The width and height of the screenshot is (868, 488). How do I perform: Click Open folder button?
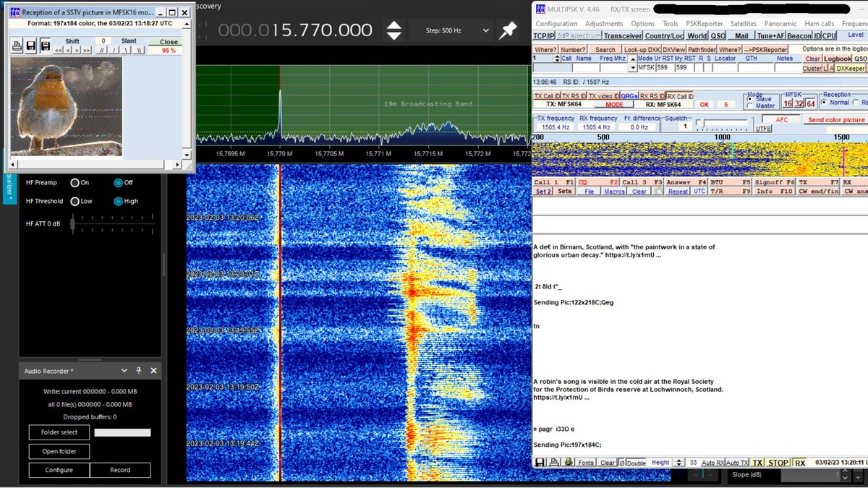tap(59, 451)
